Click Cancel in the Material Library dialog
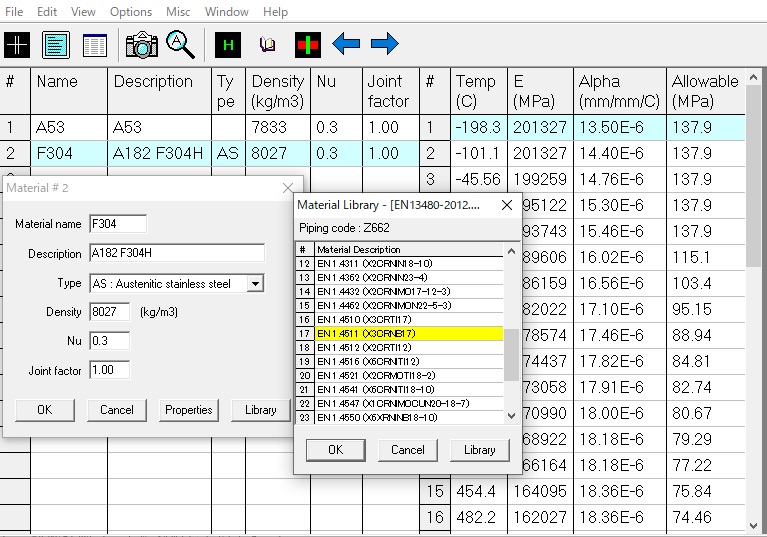Image resolution: width=767 pixels, height=537 pixels. click(x=408, y=450)
